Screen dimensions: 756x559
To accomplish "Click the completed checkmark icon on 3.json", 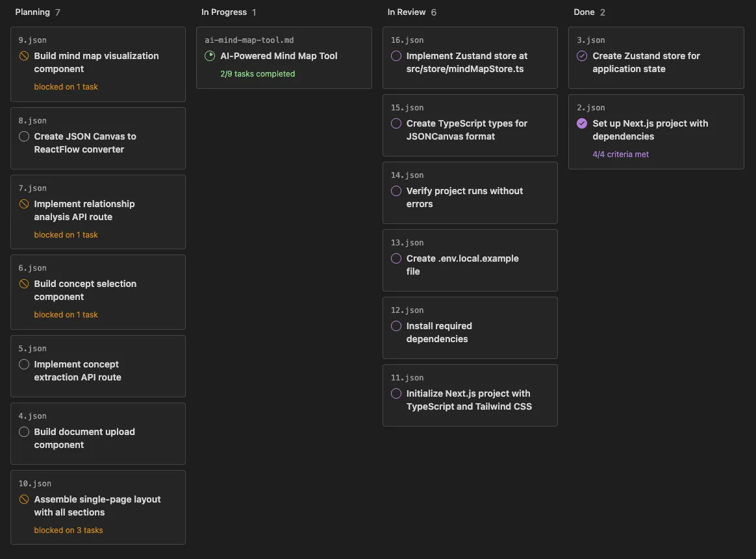I will [582, 56].
